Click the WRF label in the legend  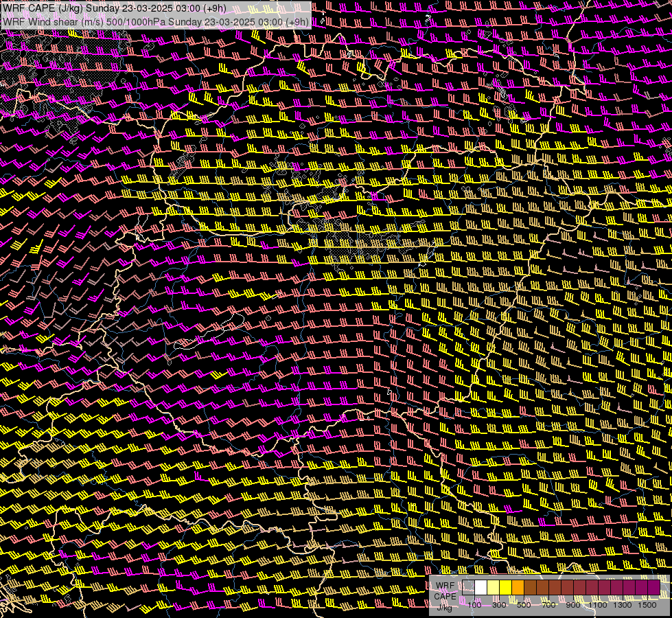tap(445, 586)
